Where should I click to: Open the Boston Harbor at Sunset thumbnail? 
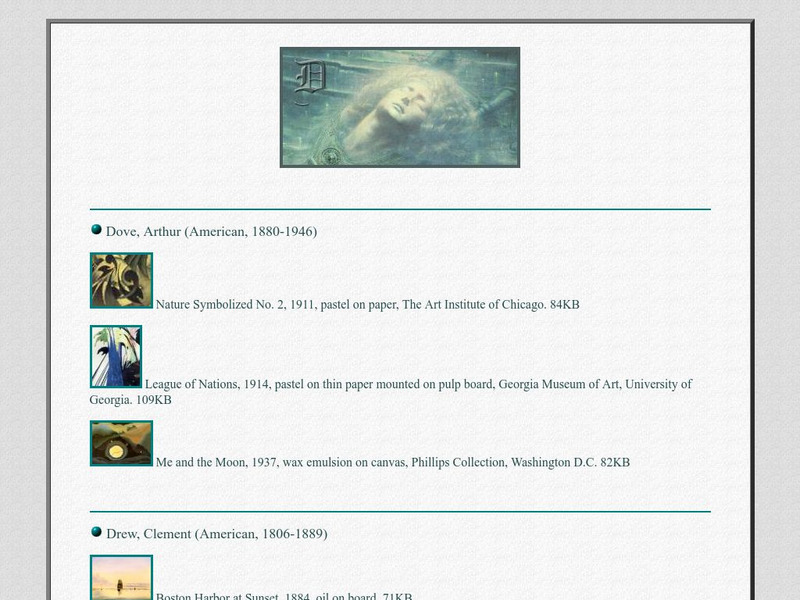click(121, 577)
